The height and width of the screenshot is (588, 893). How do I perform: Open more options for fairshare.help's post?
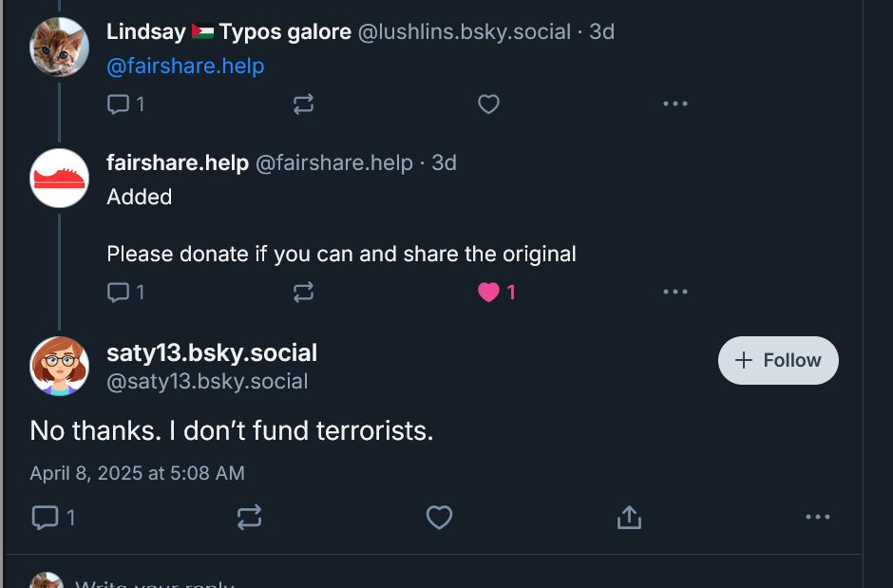pyautogui.click(x=675, y=293)
